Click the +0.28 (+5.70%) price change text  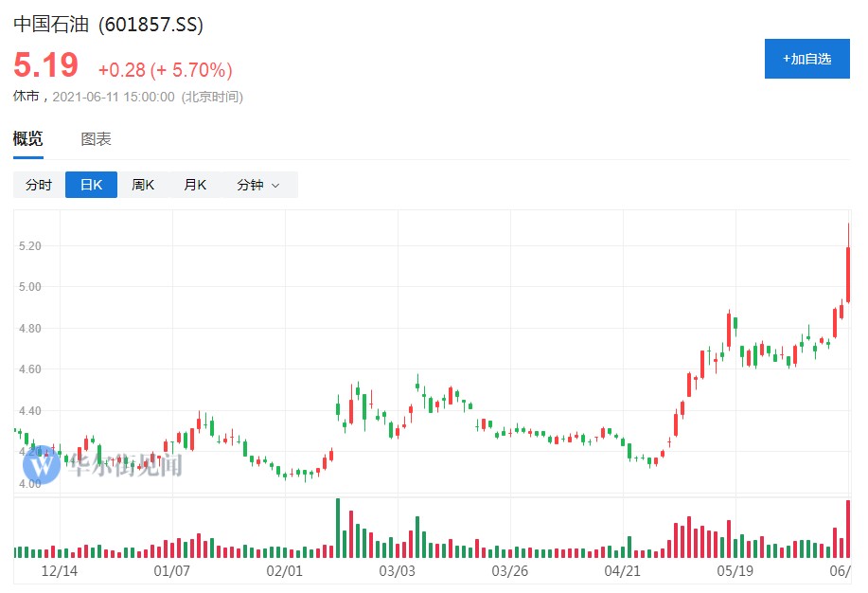[x=165, y=69]
